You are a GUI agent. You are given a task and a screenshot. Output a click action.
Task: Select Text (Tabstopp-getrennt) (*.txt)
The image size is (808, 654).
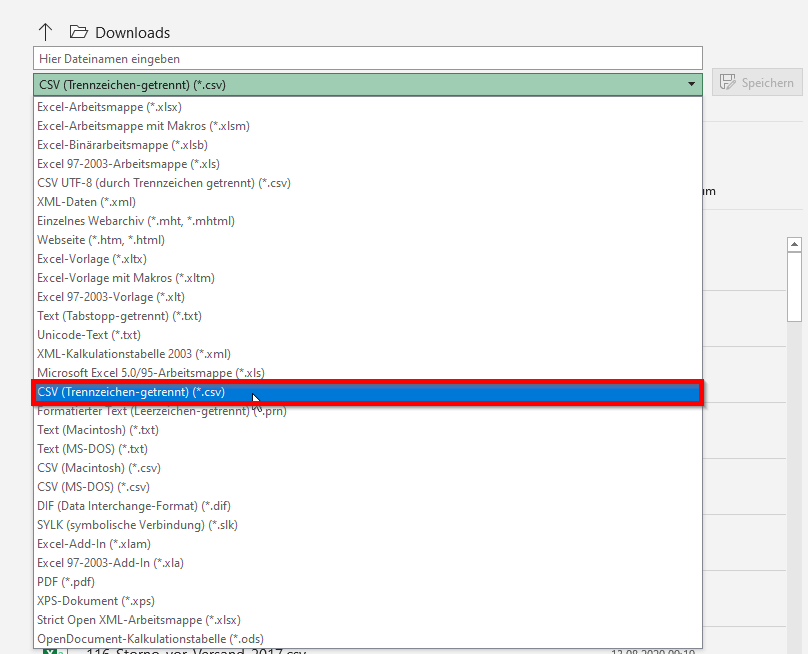(x=367, y=316)
